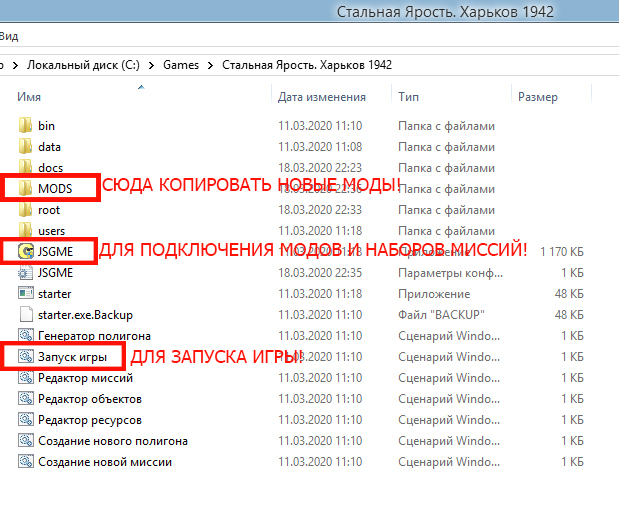This screenshot has height=507, width=619.
Task: Select 'Генератор полигона' file name
Action: click(x=94, y=336)
